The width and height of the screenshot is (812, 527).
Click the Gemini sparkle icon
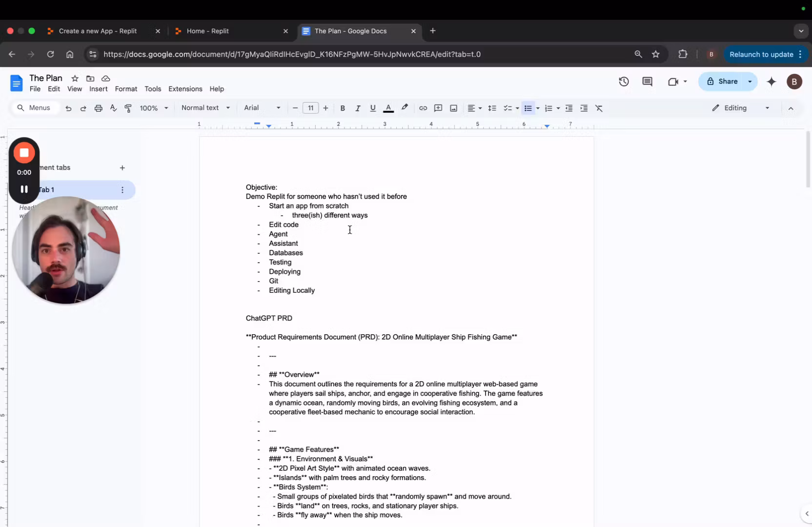[771, 82]
